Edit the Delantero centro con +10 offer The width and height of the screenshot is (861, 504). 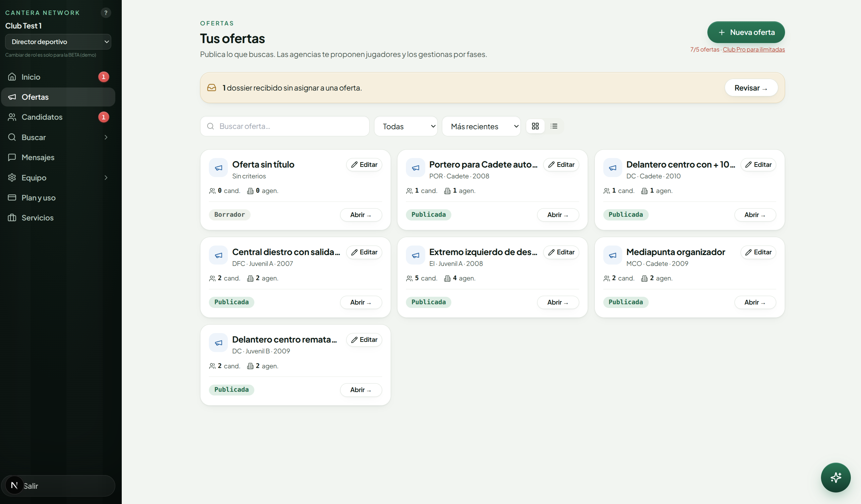pos(758,165)
